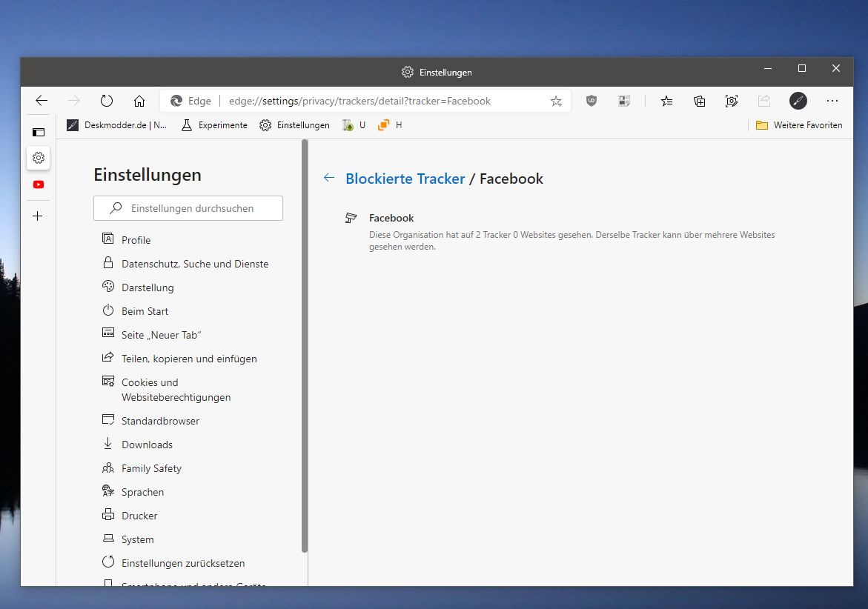Open the Seite Neuer Tab settings

click(161, 335)
